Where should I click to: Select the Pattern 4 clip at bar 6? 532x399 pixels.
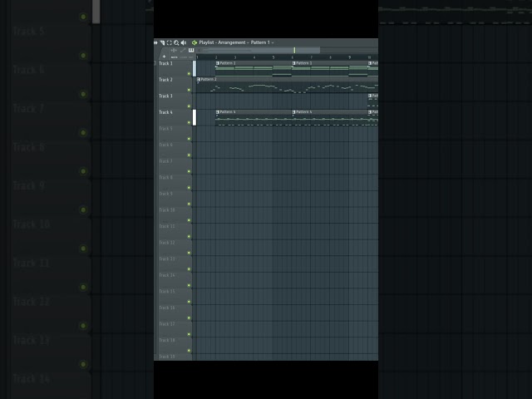pyautogui.click(x=330, y=118)
